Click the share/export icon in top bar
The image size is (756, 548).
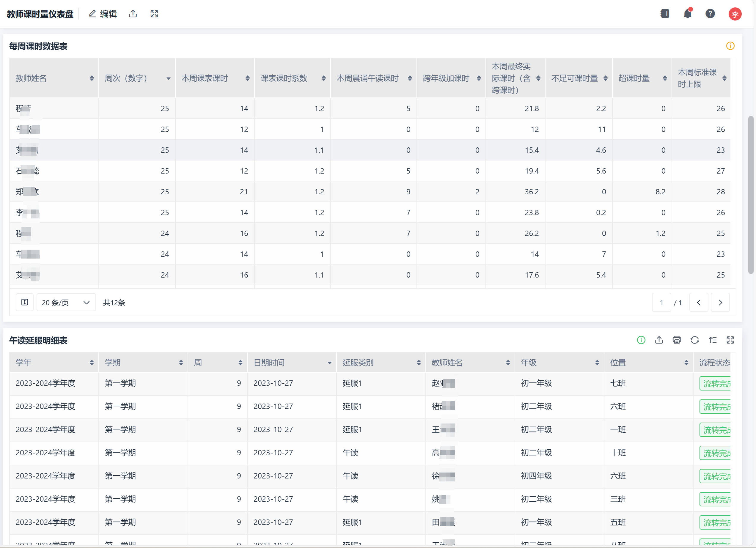click(133, 14)
